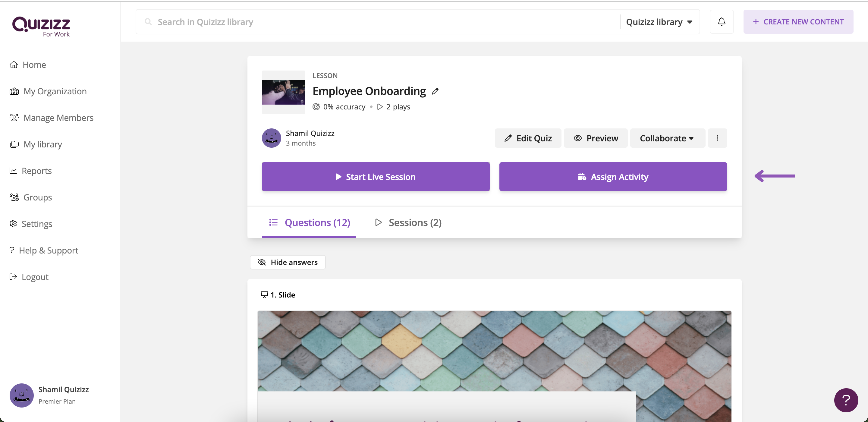
Task: Open Manage Members page
Action: (x=58, y=118)
